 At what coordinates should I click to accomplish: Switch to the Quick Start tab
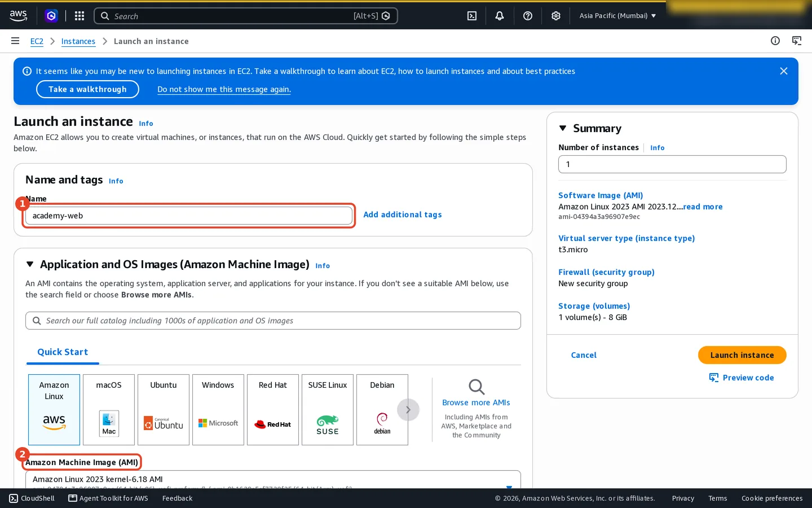coord(63,352)
